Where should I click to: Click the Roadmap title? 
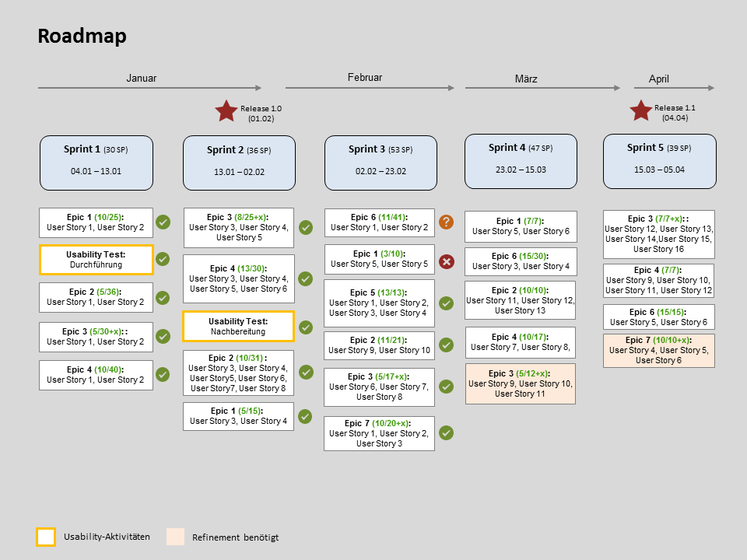point(82,37)
